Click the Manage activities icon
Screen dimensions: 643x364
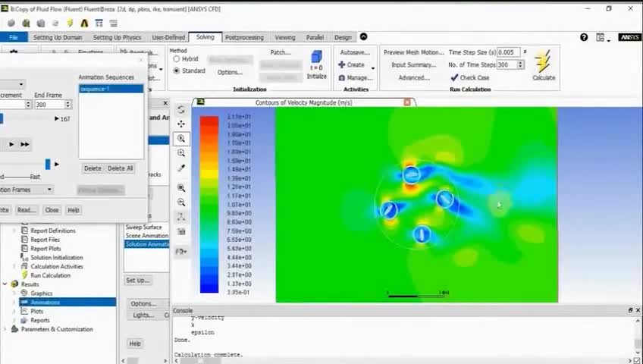[341, 77]
